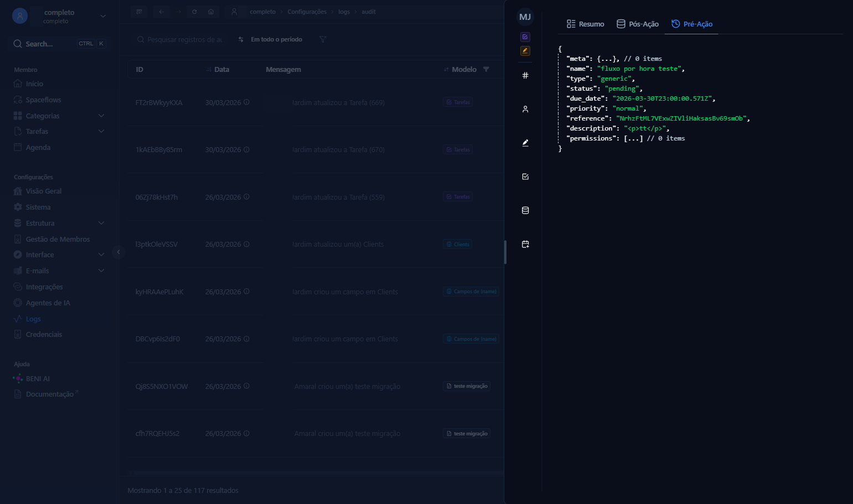
Task: Click the row ID I3ptkOleVSSV
Action: (x=157, y=244)
